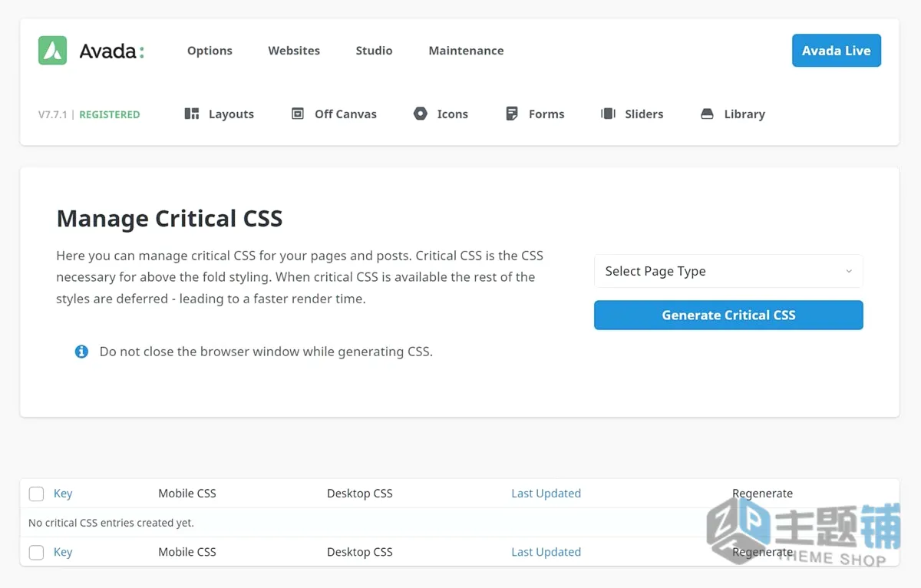The height and width of the screenshot is (588, 921).
Task: Click the Avada logo icon
Action: click(x=53, y=51)
